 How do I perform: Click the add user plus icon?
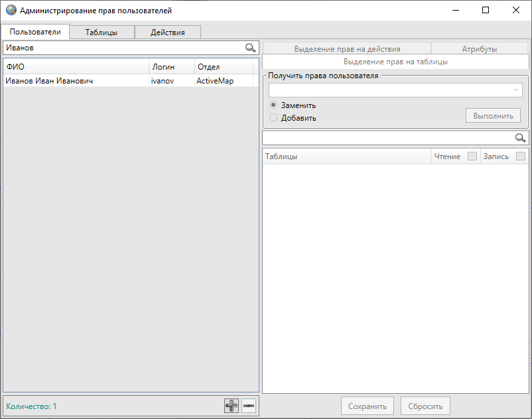coord(232,406)
